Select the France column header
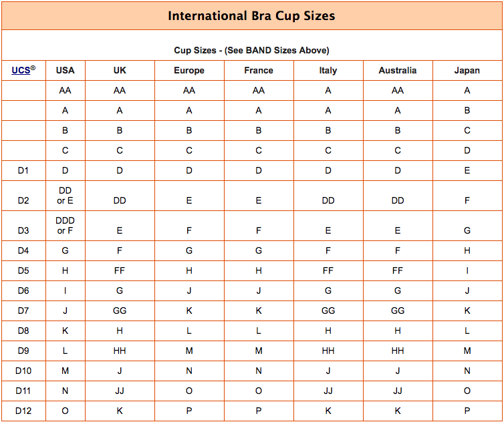This screenshot has height=422, width=504. pos(259,70)
